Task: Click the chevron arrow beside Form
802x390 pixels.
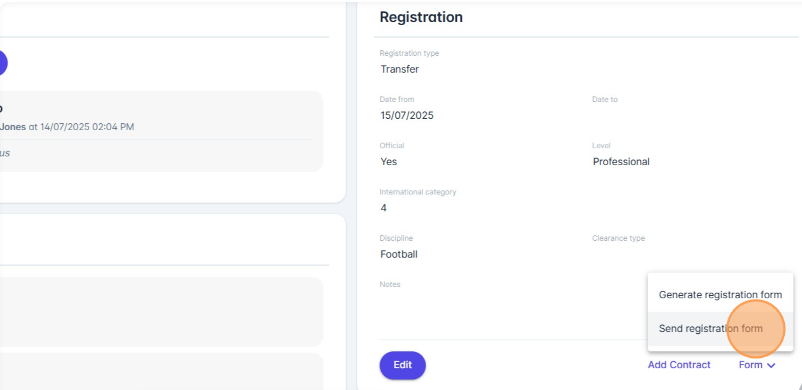Action: 771,365
